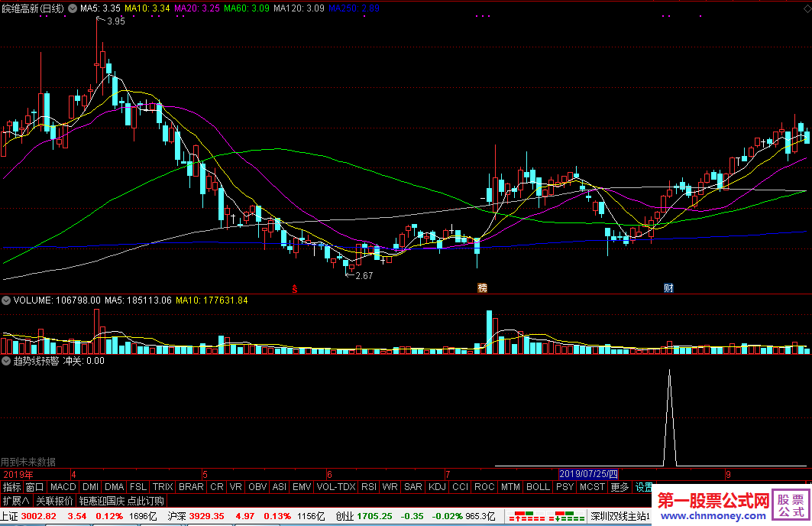Click the 冲关: 0.00 value
The image size is (812, 526).
tap(84, 361)
